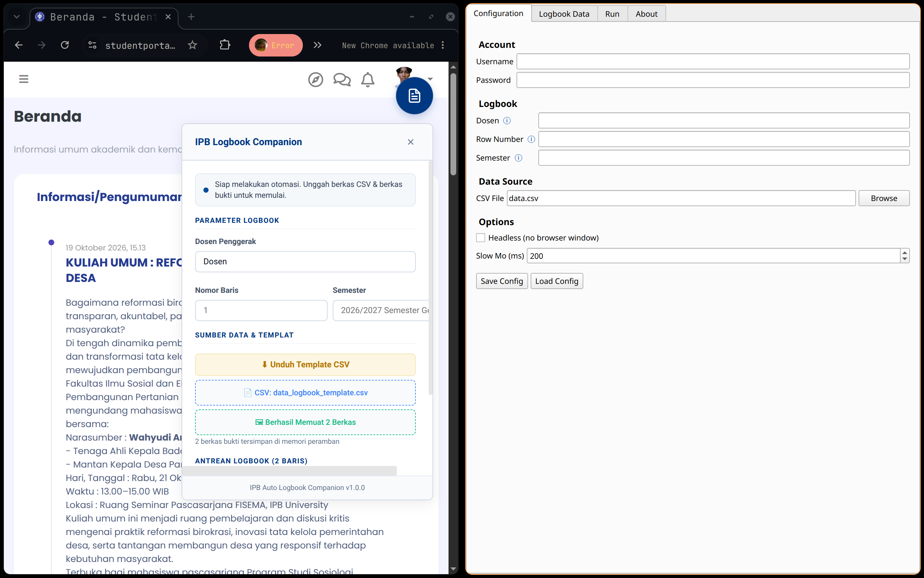Click the browser page scrollbar thumb
The image size is (924, 578).
(x=453, y=124)
